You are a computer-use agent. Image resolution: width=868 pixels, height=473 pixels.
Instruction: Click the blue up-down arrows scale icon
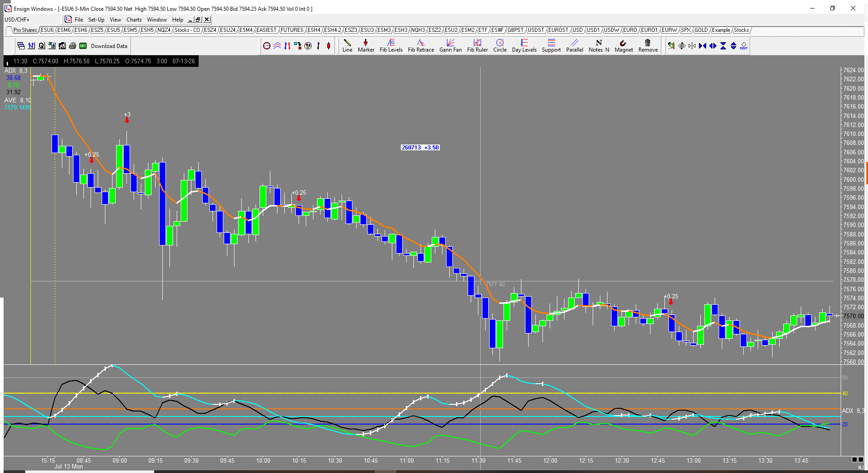click(733, 46)
